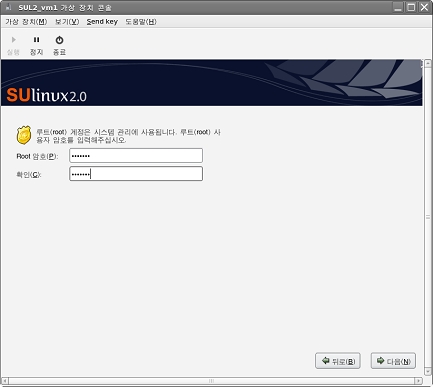Click the pause (정지) toolbar icon
This screenshot has width=433, height=387.
tap(36, 40)
